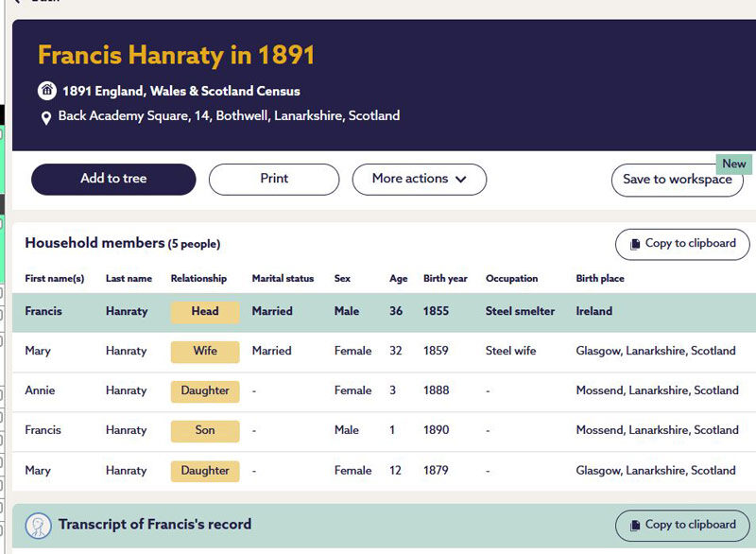The image size is (756, 554).
Task: Copy household members to clipboard
Action: pos(681,244)
